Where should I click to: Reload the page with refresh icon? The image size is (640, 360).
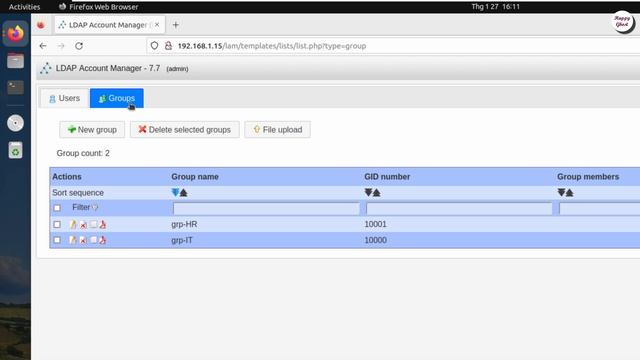(79, 46)
